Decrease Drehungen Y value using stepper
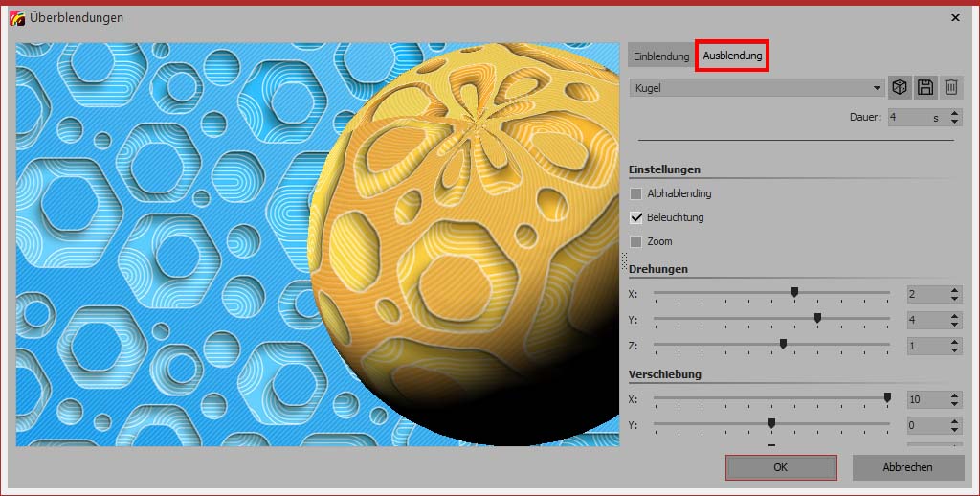This screenshot has height=496, width=980. (954, 325)
